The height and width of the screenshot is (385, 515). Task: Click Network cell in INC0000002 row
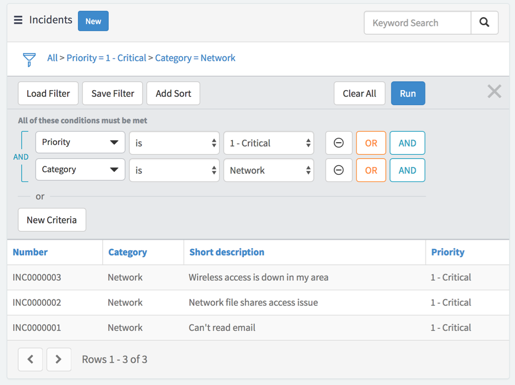click(125, 303)
